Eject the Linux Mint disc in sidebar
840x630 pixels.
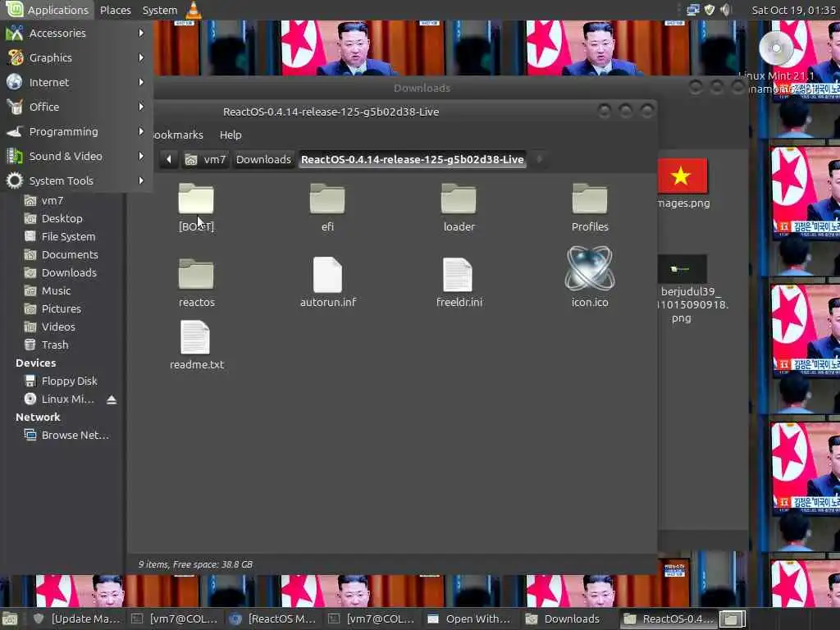[x=112, y=399]
